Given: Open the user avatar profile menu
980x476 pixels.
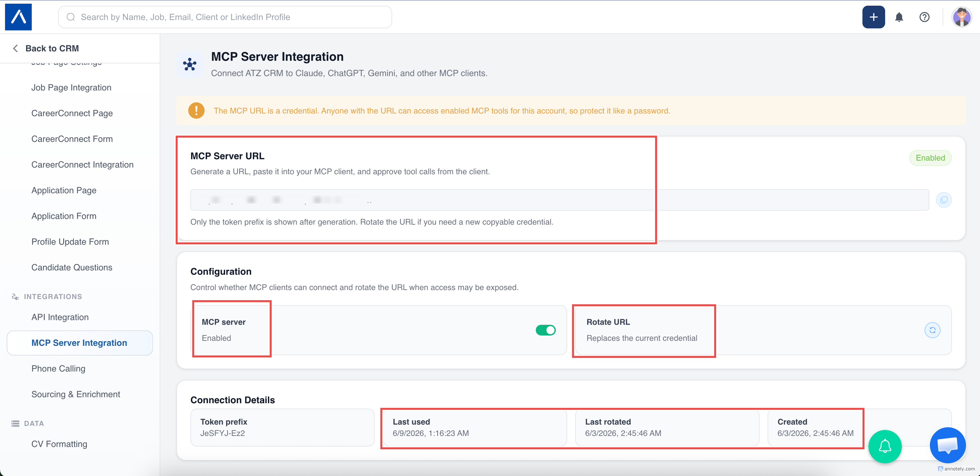Looking at the screenshot, I should pos(962,17).
